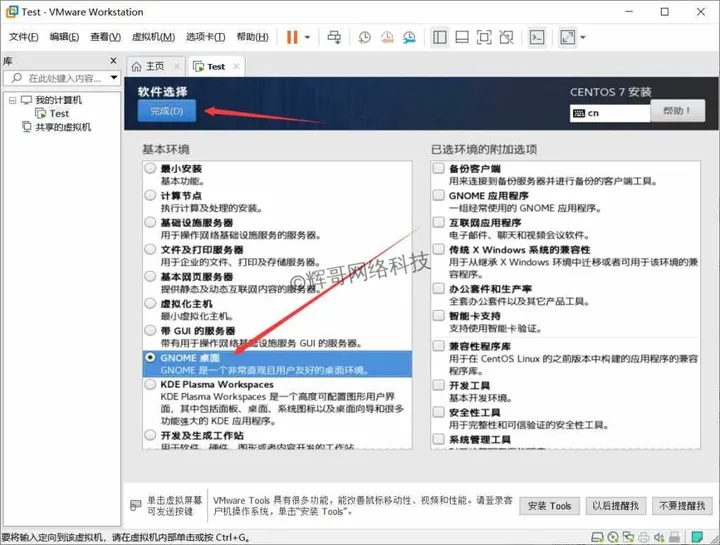Open the 编辑(E) menu
The height and width of the screenshot is (545, 720).
point(64,37)
